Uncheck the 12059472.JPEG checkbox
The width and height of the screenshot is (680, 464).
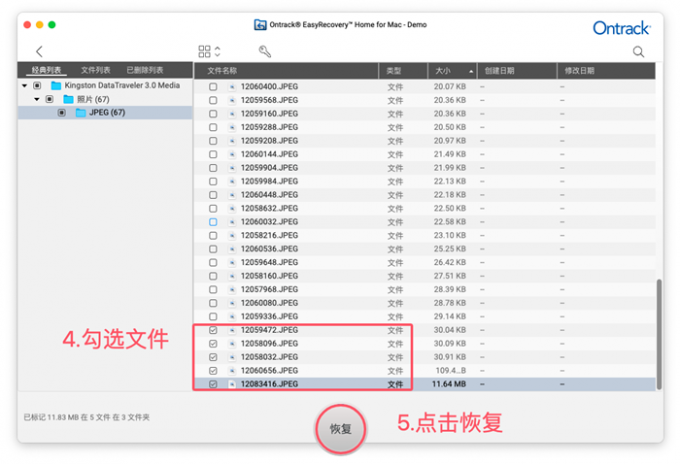[213, 330]
